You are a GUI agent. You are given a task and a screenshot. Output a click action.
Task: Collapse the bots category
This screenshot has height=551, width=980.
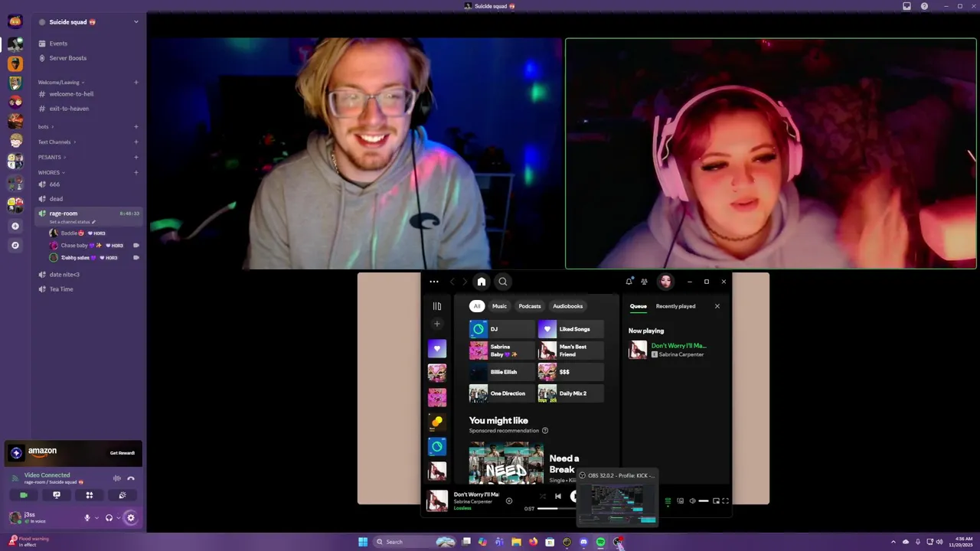[45, 127]
